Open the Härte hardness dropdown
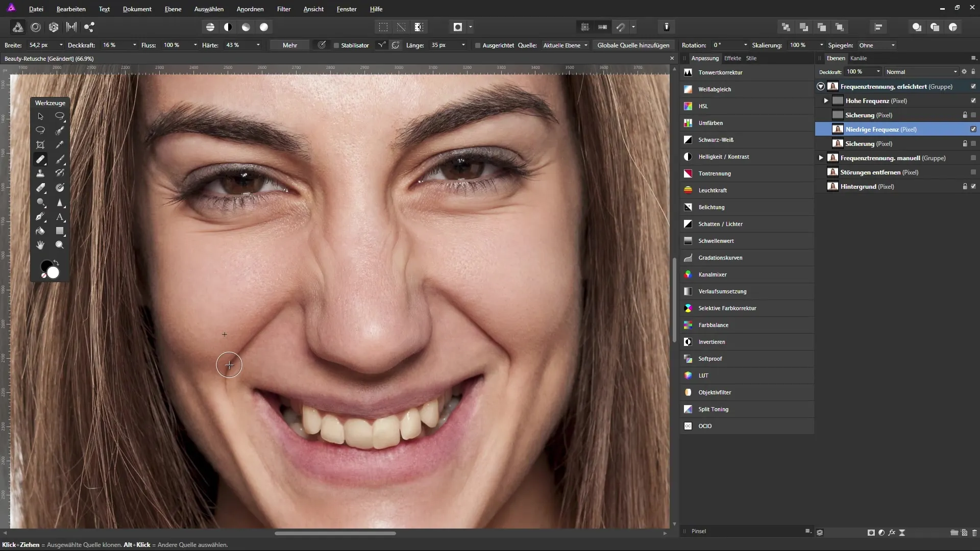Image resolution: width=980 pixels, height=551 pixels. pos(258,45)
